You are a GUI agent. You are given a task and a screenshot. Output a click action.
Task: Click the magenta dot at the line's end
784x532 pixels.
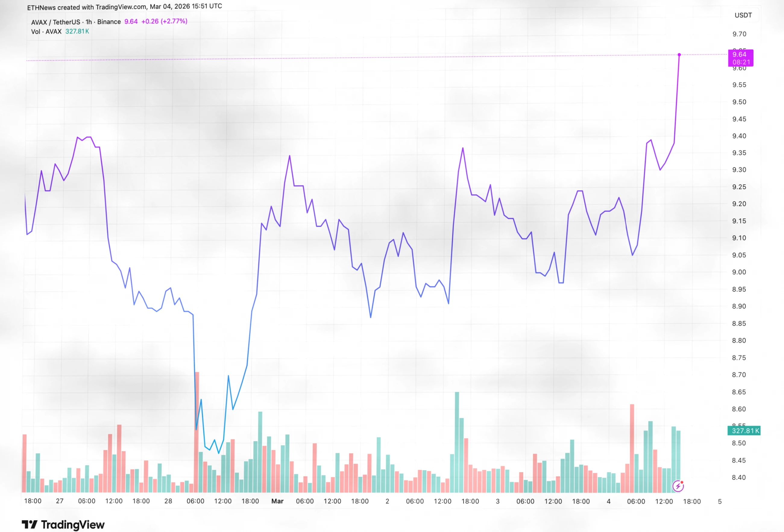click(x=679, y=55)
